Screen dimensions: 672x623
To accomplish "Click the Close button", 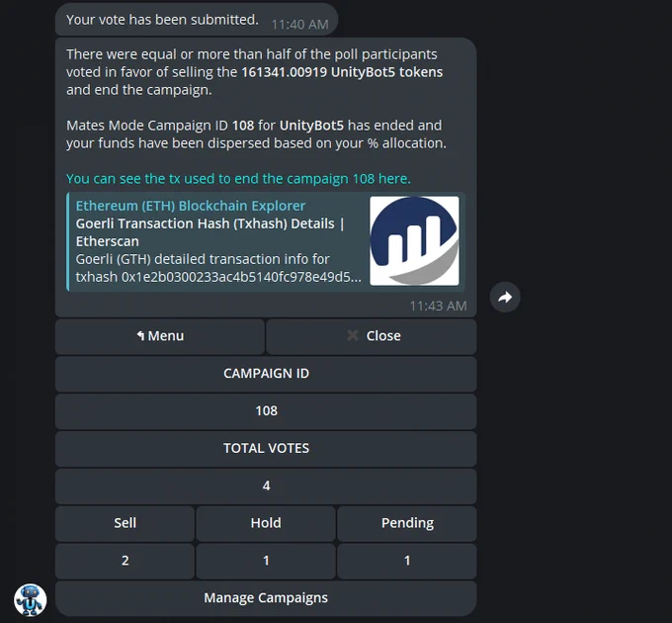I will click(x=372, y=336).
